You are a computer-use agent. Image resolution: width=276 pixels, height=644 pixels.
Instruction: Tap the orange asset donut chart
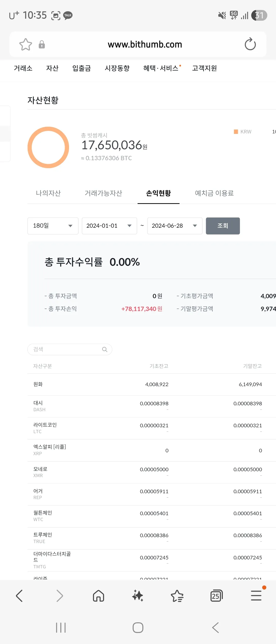tap(48, 147)
